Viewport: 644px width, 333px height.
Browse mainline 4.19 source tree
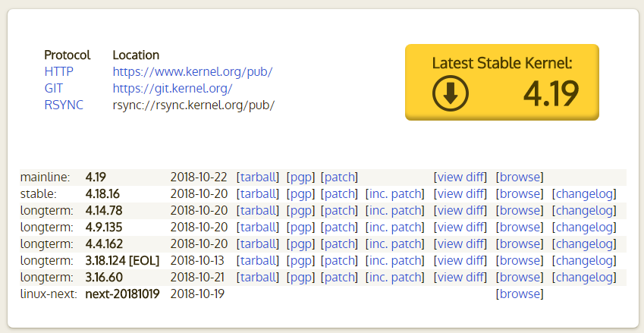click(x=520, y=177)
